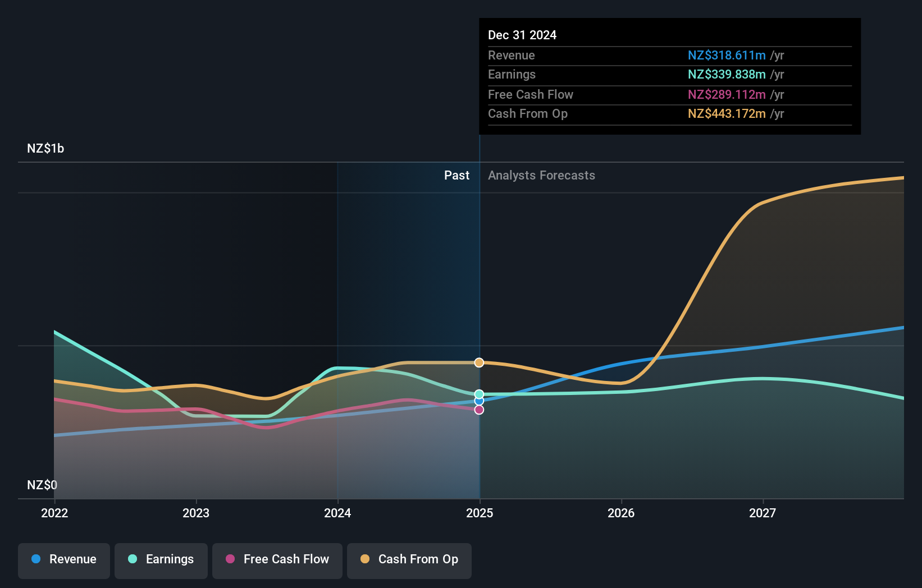
Task: Toggle the Earnings legend button
Action: (161, 561)
